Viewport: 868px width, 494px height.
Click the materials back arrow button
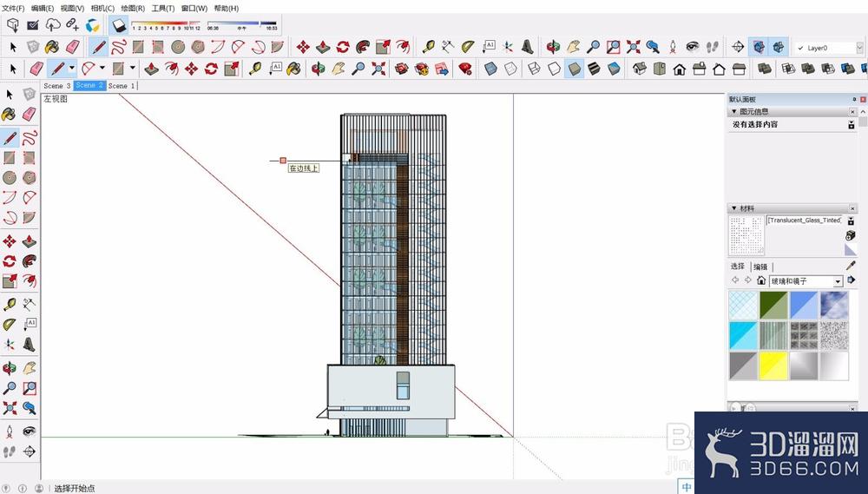coord(735,280)
